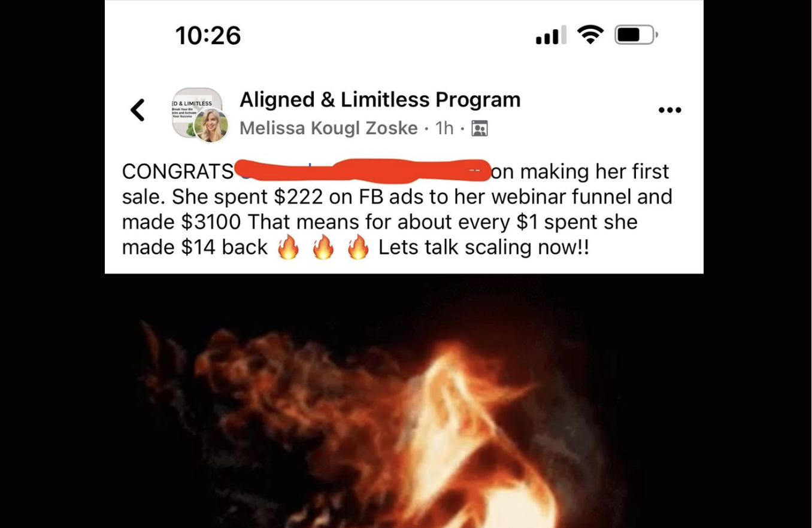This screenshot has height=528, width=812.
Task: Tap the Wi-Fi status icon
Action: [591, 35]
